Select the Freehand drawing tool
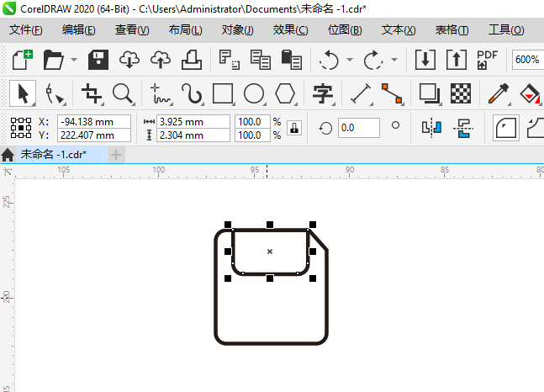 [161, 93]
